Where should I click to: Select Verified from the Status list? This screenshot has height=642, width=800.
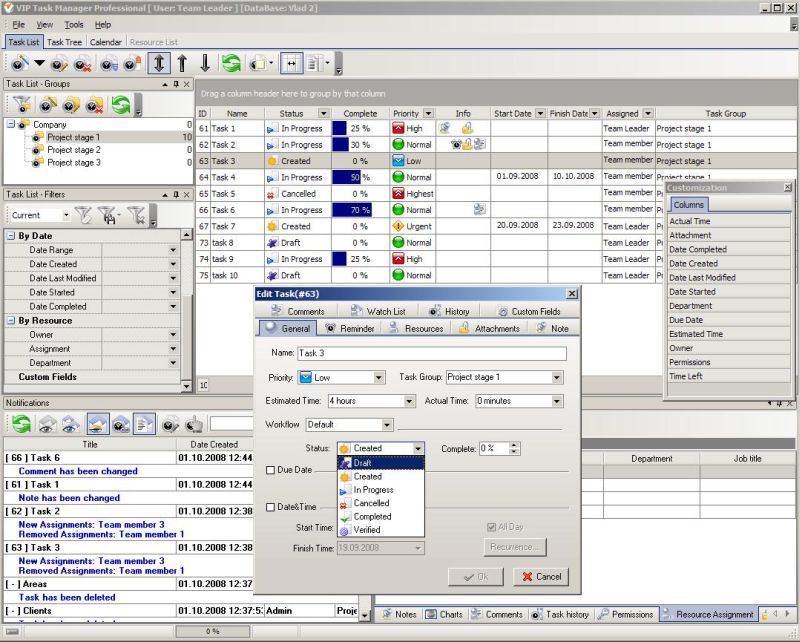tap(381, 530)
